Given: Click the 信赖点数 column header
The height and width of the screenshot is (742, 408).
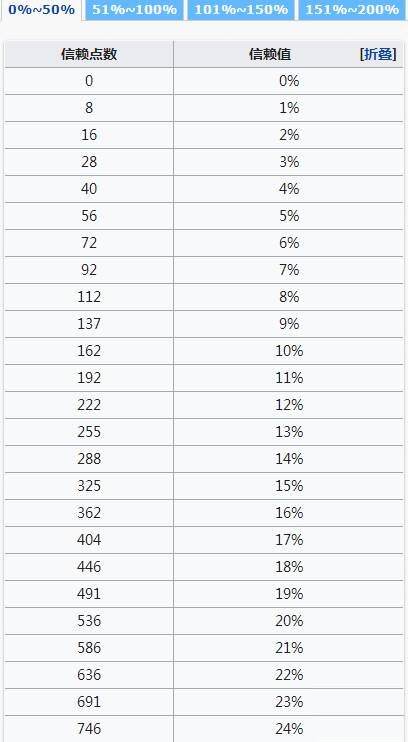Looking at the screenshot, I should [x=89, y=54].
